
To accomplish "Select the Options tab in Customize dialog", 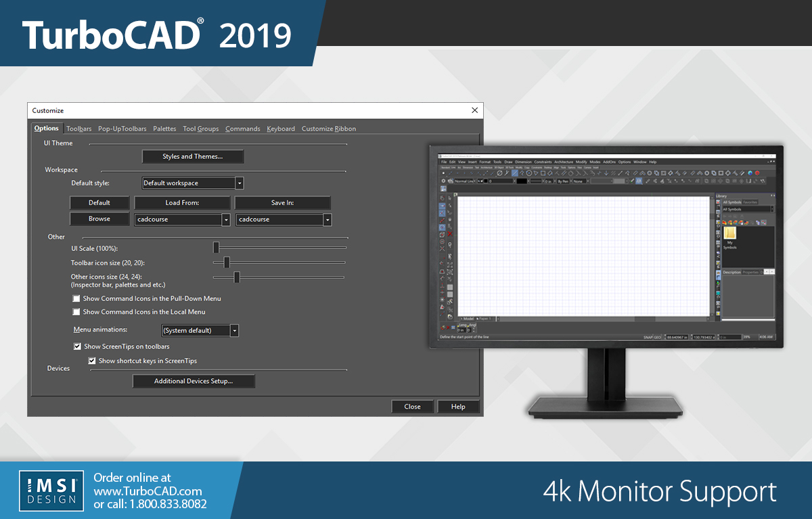I will [x=47, y=129].
